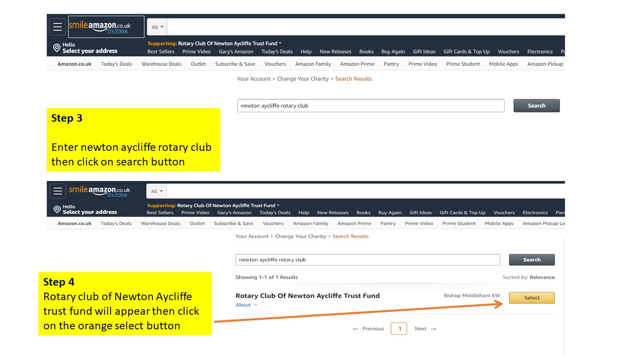The width and height of the screenshot is (644, 362).
Task: Open the All category dropdown, Step 4 screenshot
Action: point(157,191)
